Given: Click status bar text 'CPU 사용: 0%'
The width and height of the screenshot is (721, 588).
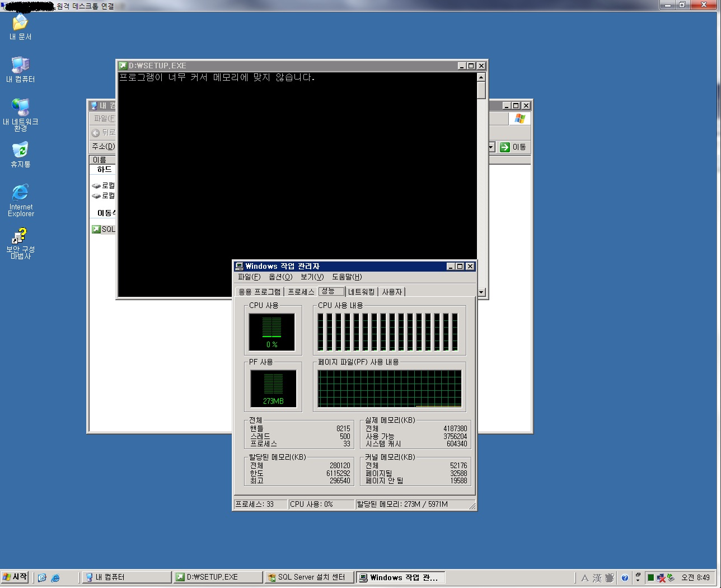Looking at the screenshot, I should 312,504.
